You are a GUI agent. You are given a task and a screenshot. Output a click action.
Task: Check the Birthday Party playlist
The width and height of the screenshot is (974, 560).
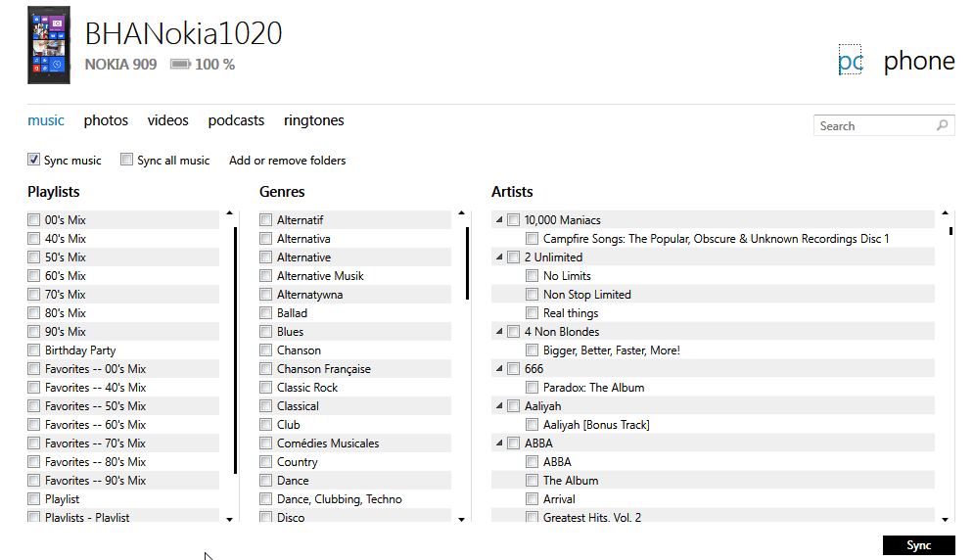(34, 350)
